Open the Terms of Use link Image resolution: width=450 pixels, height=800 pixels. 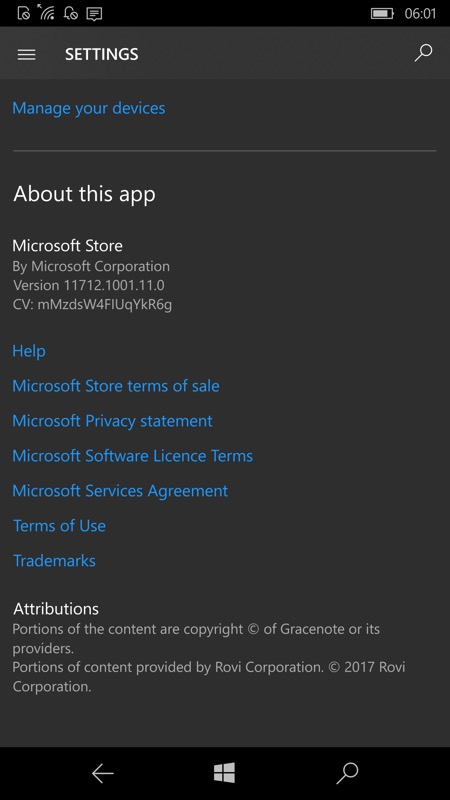[59, 526]
